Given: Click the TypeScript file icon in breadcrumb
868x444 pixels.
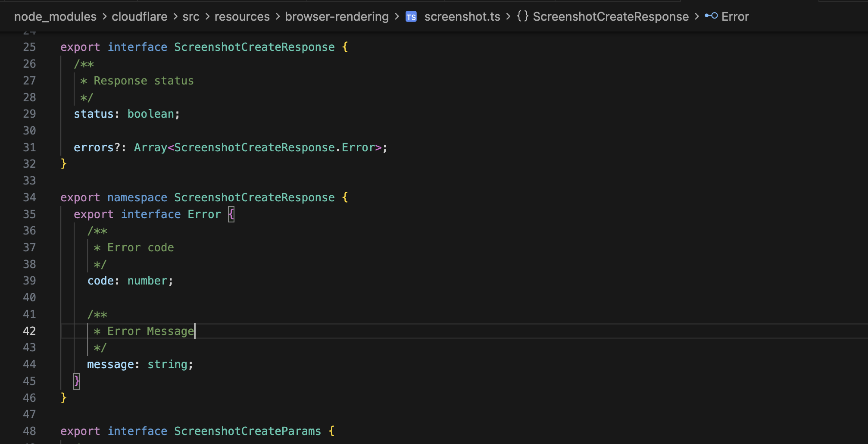Looking at the screenshot, I should tap(411, 17).
